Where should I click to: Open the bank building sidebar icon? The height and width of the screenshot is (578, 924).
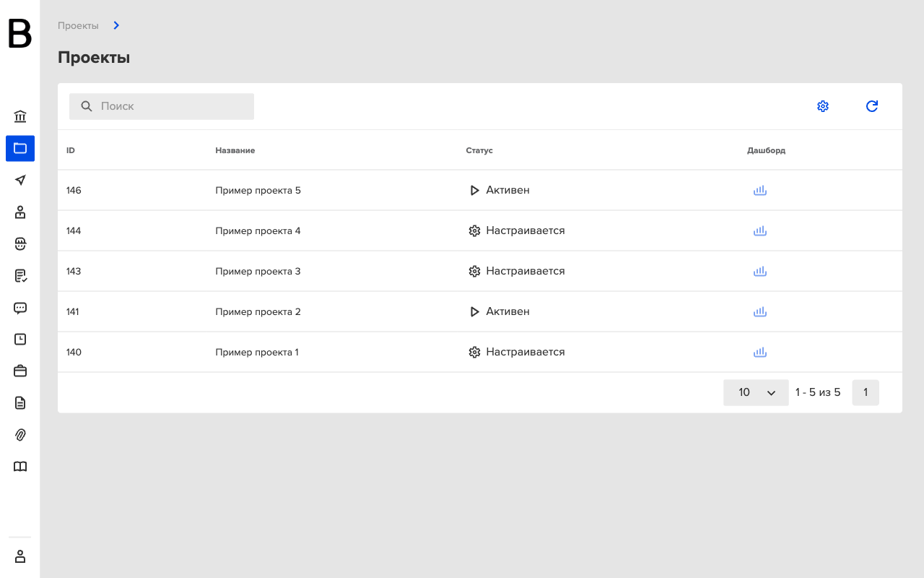[x=20, y=116]
